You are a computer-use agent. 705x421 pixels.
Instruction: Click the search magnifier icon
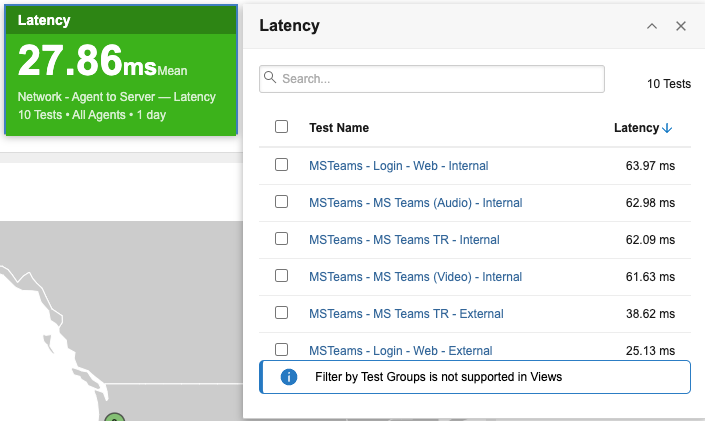(270, 78)
